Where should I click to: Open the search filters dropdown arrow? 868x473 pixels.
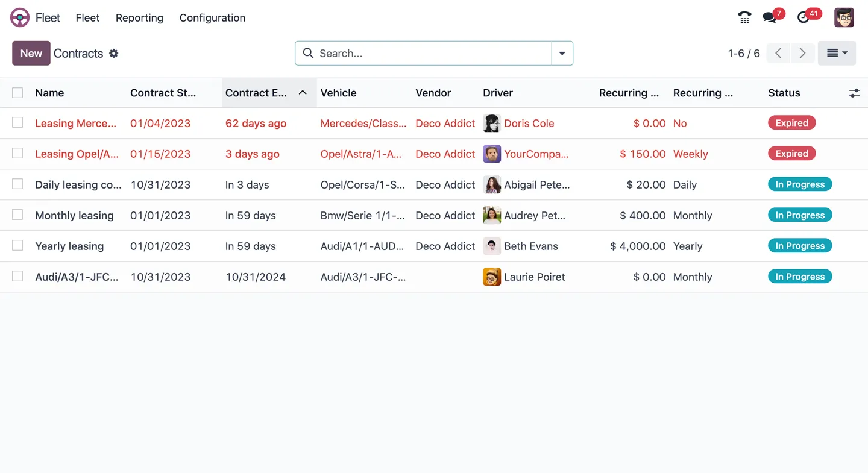point(562,53)
